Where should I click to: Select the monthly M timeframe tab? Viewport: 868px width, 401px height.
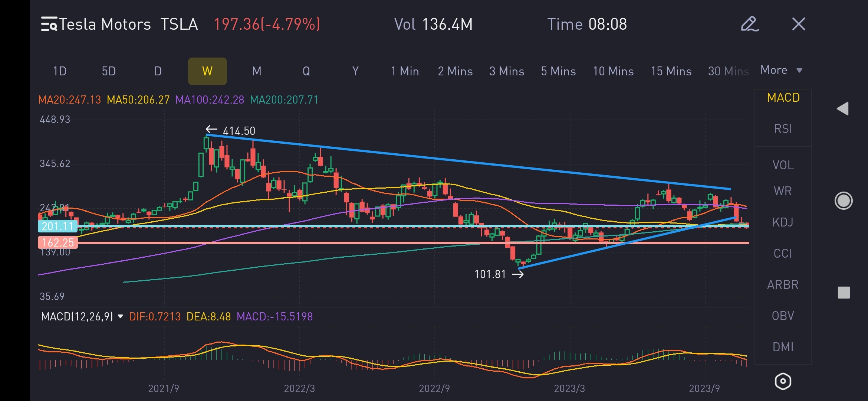tap(257, 71)
